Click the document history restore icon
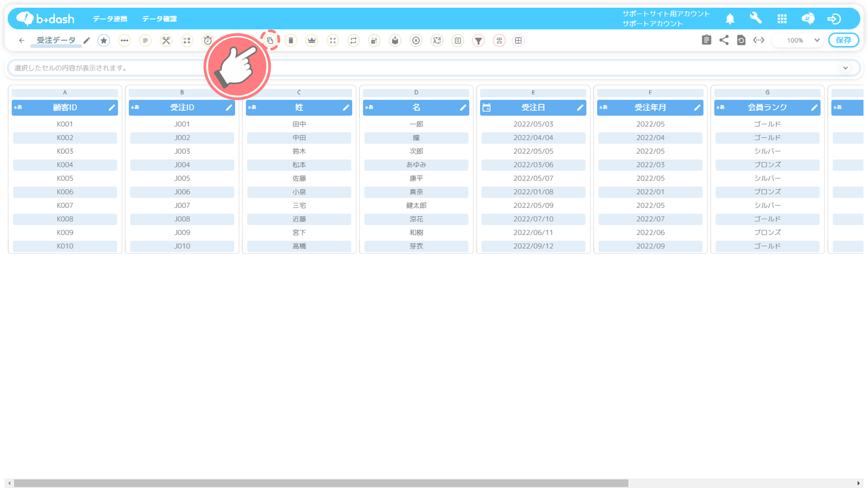Viewport: 868px width, 488px height. tap(741, 40)
